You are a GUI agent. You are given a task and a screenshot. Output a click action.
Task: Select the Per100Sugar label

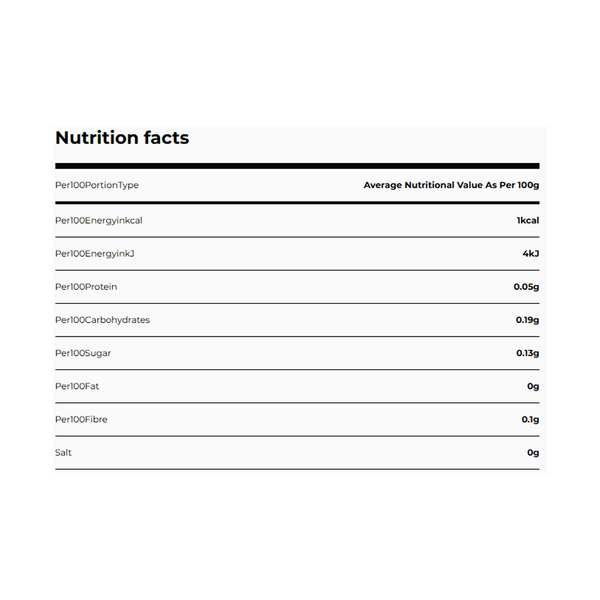tap(84, 353)
